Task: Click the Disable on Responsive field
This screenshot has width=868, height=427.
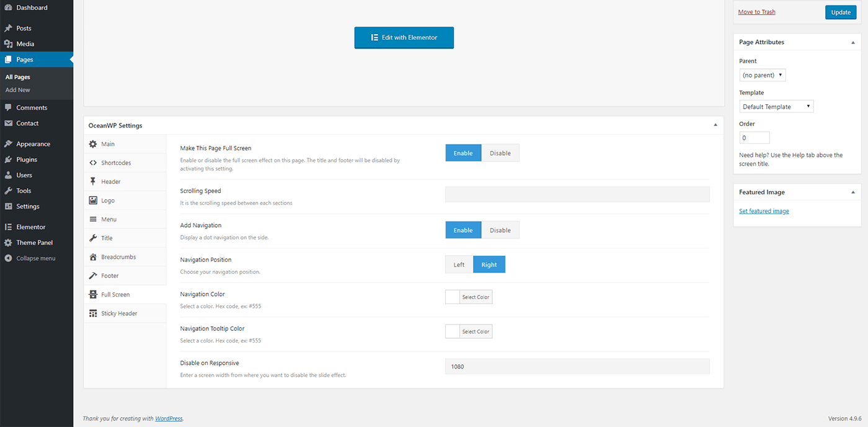Action: 577,366
